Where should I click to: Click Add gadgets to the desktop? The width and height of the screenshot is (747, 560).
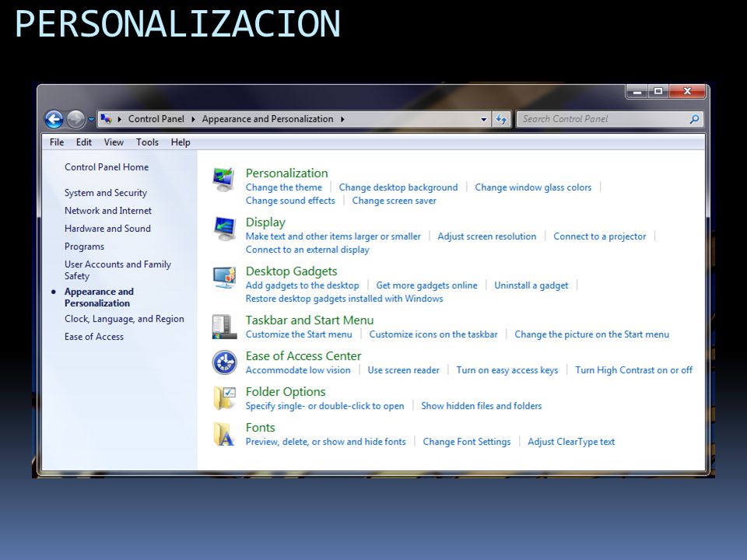(303, 285)
